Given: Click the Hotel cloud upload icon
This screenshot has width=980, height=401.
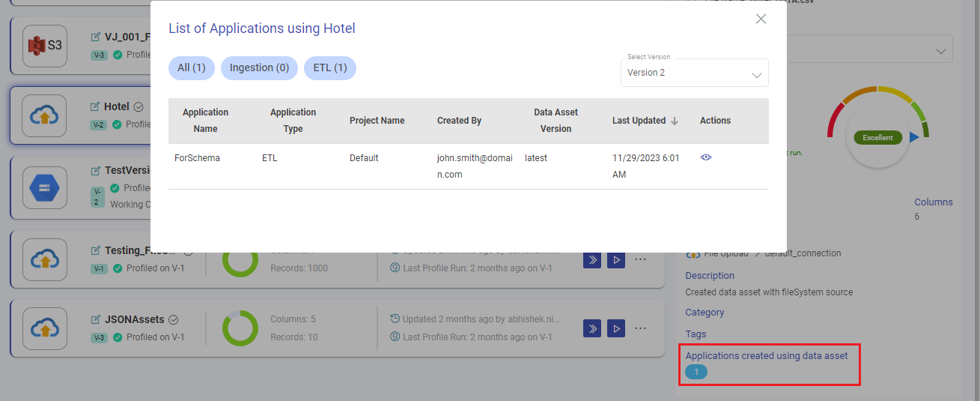Looking at the screenshot, I should [x=45, y=115].
